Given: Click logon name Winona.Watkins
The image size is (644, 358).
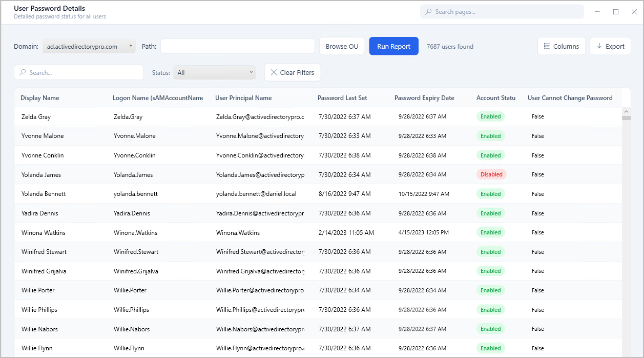Looking at the screenshot, I should [x=135, y=233].
